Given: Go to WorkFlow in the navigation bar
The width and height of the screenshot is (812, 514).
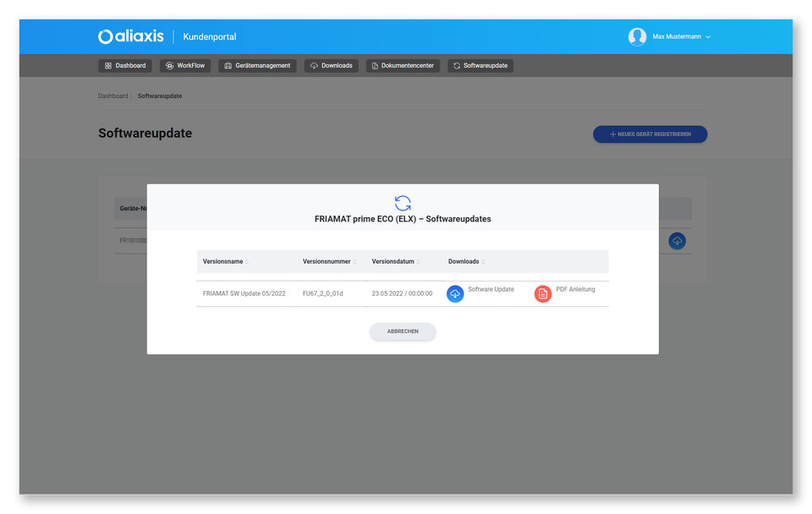Looking at the screenshot, I should 185,66.
